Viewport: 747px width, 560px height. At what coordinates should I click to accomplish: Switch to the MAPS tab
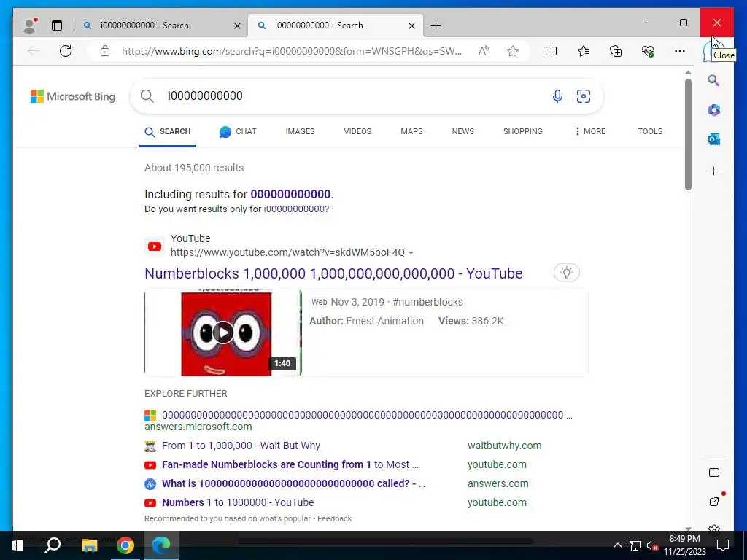coord(411,131)
